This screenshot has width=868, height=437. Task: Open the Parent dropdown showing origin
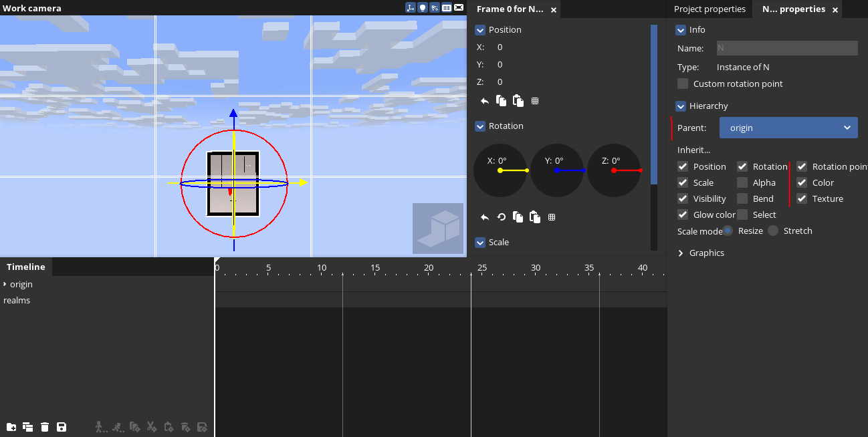pyautogui.click(x=788, y=128)
